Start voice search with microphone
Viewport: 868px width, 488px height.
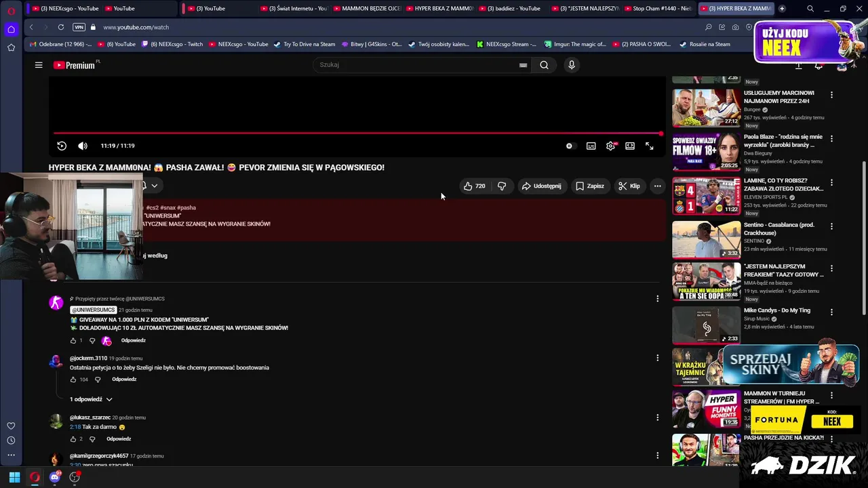point(572,65)
